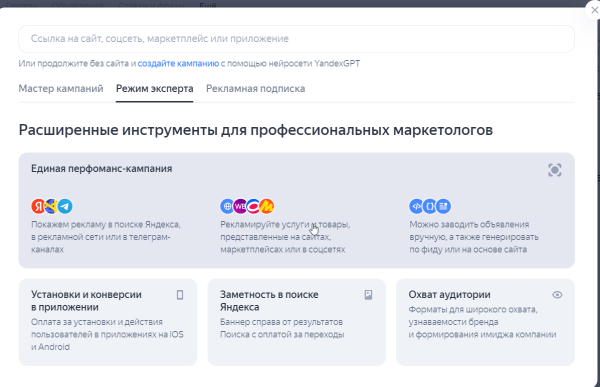Click the site-based generation icon
Image resolution: width=600 pixels, height=387 pixels.
[x=443, y=206]
